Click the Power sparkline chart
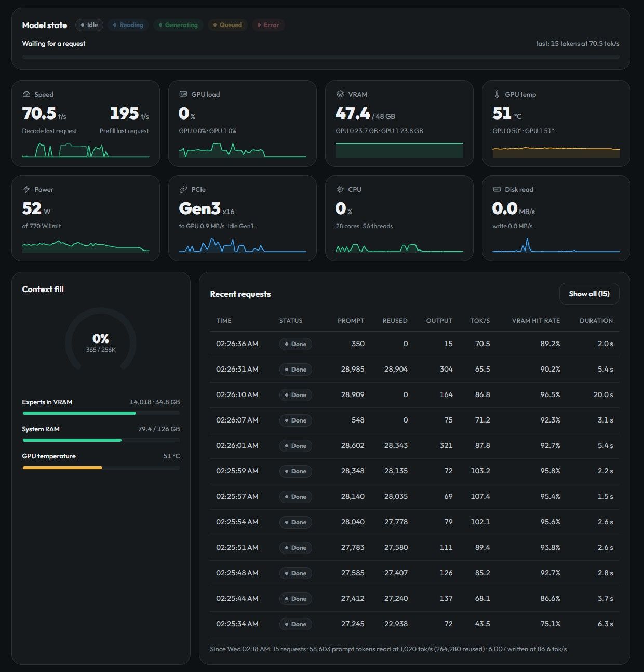644x672 pixels. 86,246
